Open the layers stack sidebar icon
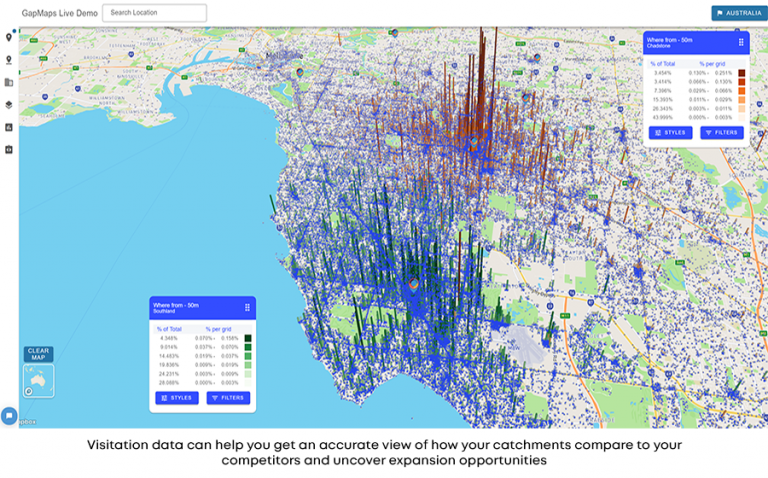Image resolution: width=768 pixels, height=478 pixels. point(9,104)
